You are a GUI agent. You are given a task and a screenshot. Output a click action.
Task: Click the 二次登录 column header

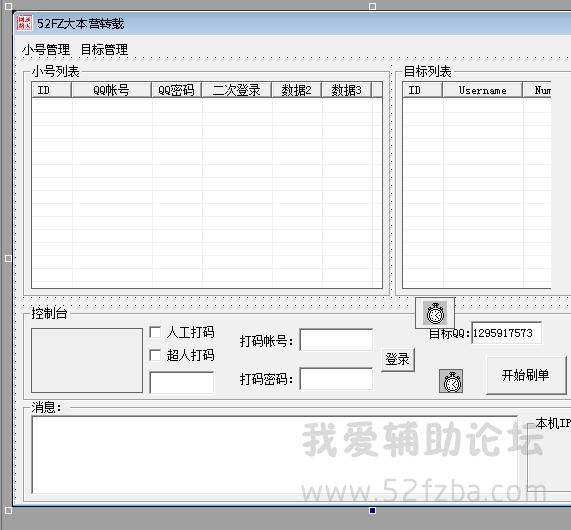(x=237, y=90)
